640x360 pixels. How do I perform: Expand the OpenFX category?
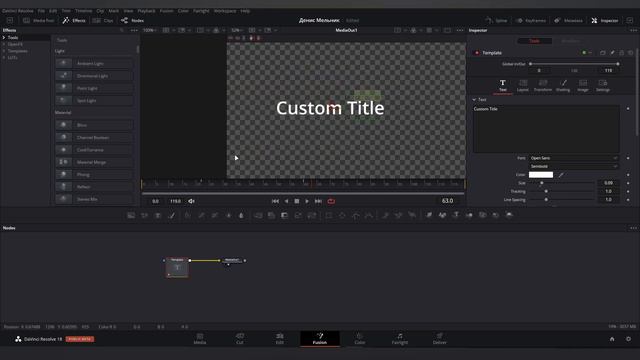tap(4, 44)
